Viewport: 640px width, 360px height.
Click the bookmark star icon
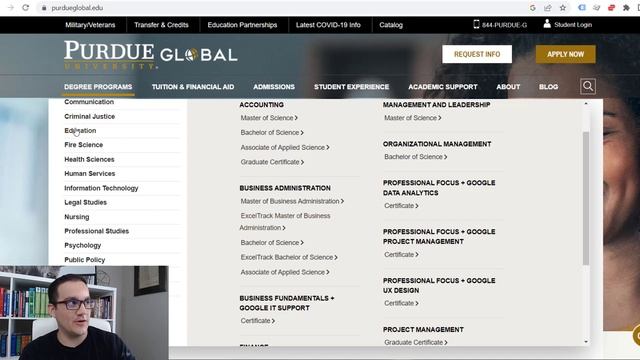(563, 8)
